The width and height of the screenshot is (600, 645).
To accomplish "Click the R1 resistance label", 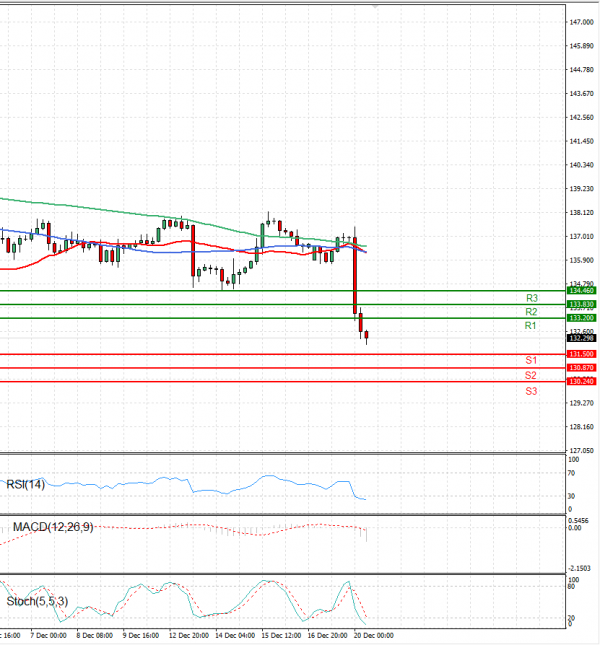I will (531, 326).
